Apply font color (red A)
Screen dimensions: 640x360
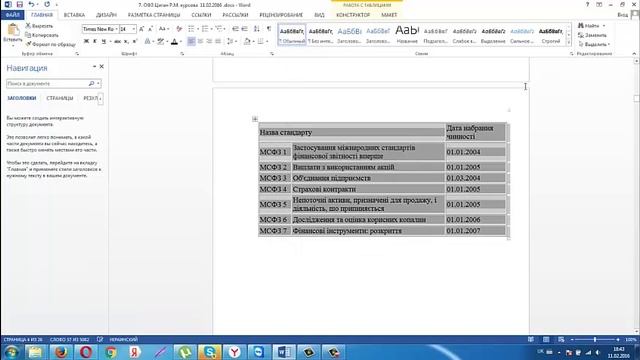click(174, 41)
